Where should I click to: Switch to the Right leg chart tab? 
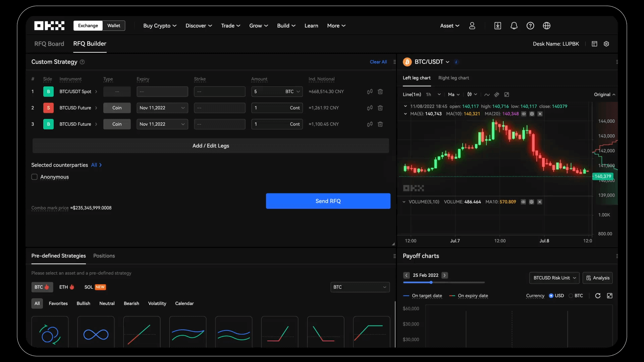(453, 78)
